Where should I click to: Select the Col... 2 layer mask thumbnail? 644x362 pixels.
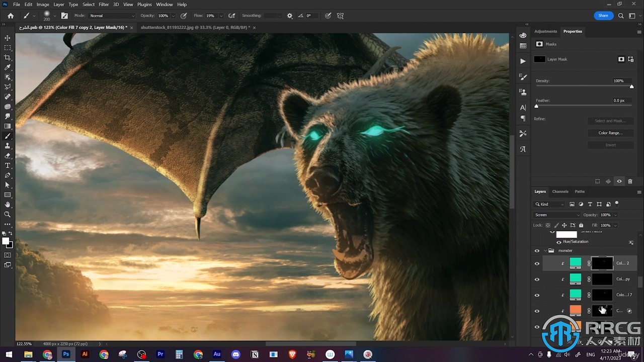click(x=602, y=263)
